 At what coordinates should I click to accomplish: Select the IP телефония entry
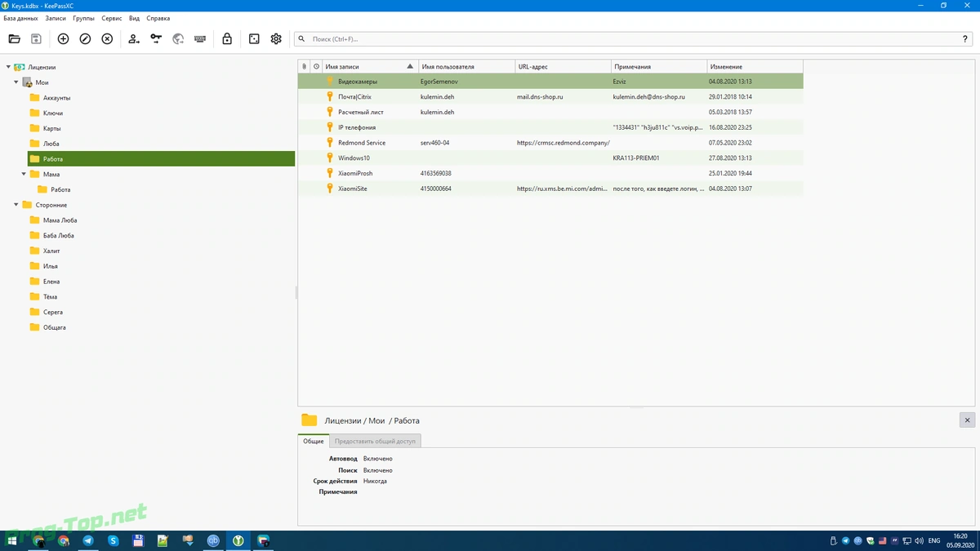click(x=550, y=127)
